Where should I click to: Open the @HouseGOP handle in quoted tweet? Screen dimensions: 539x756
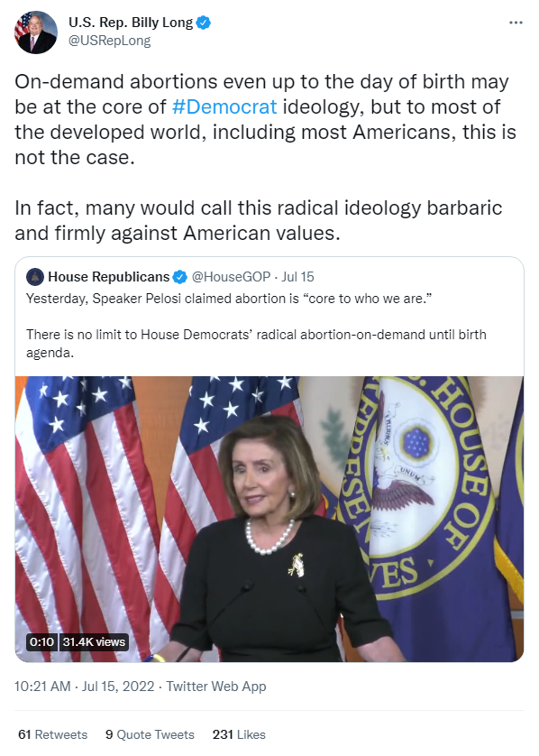click(x=232, y=277)
